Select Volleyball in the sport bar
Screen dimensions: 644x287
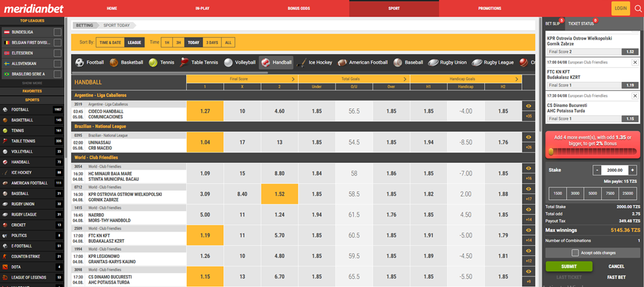pyautogui.click(x=240, y=62)
